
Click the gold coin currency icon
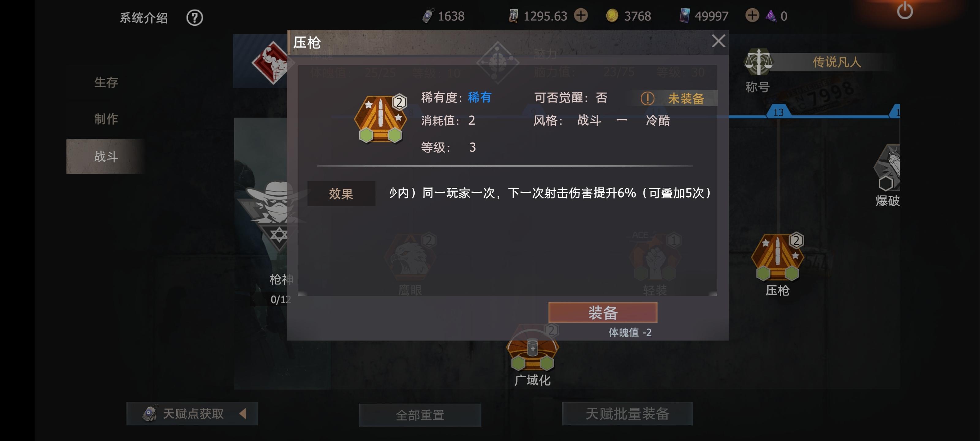612,16
